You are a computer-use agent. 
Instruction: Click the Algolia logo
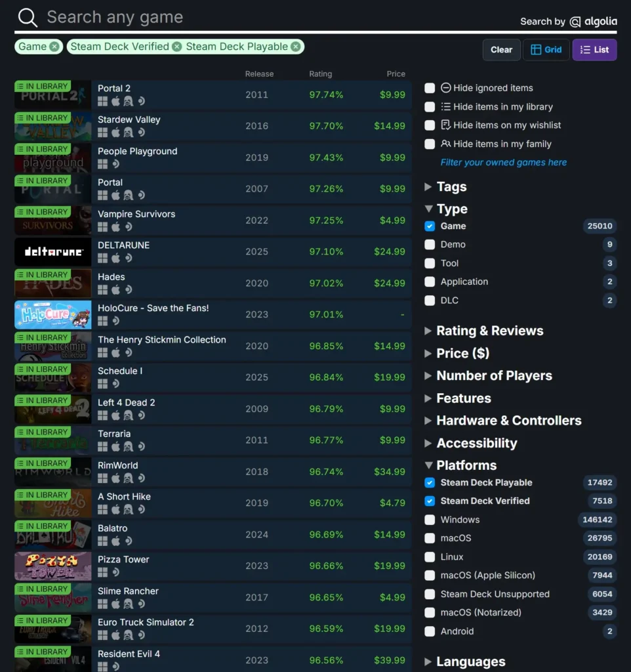coord(594,22)
